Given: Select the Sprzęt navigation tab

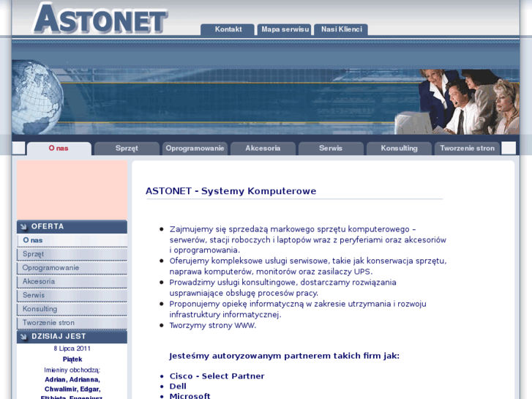Looking at the screenshot, I should pyautogui.click(x=127, y=149).
